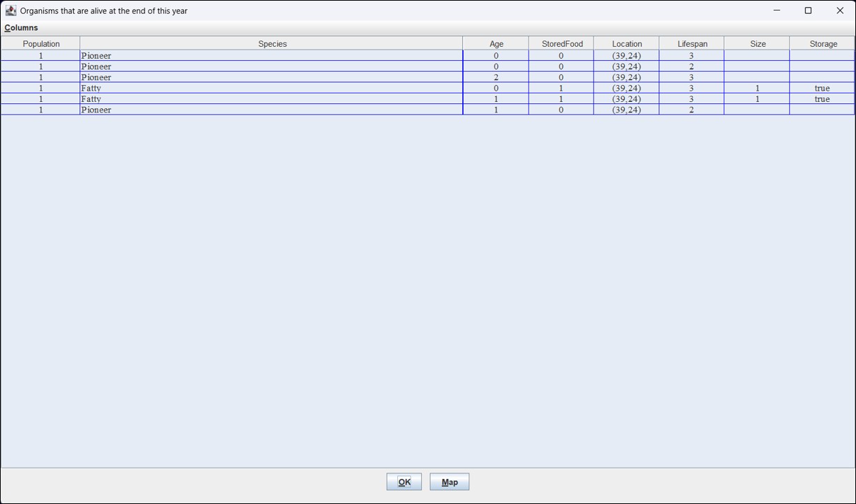Screen dimensions: 856x504
Task: Select the first Pioneer row
Action: [272, 56]
